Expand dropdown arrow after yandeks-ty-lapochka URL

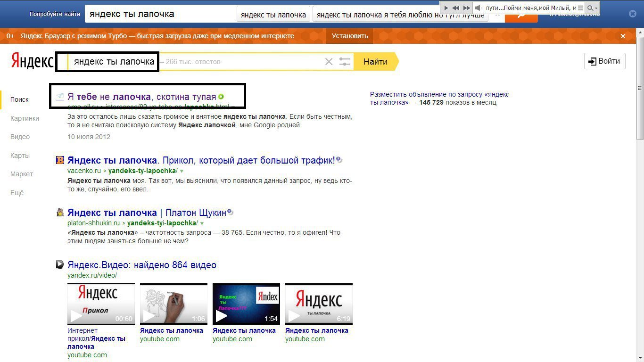pyautogui.click(x=182, y=171)
